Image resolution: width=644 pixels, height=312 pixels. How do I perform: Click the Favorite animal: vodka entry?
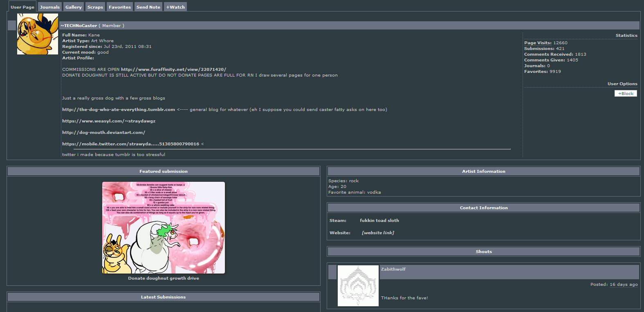tap(355, 192)
